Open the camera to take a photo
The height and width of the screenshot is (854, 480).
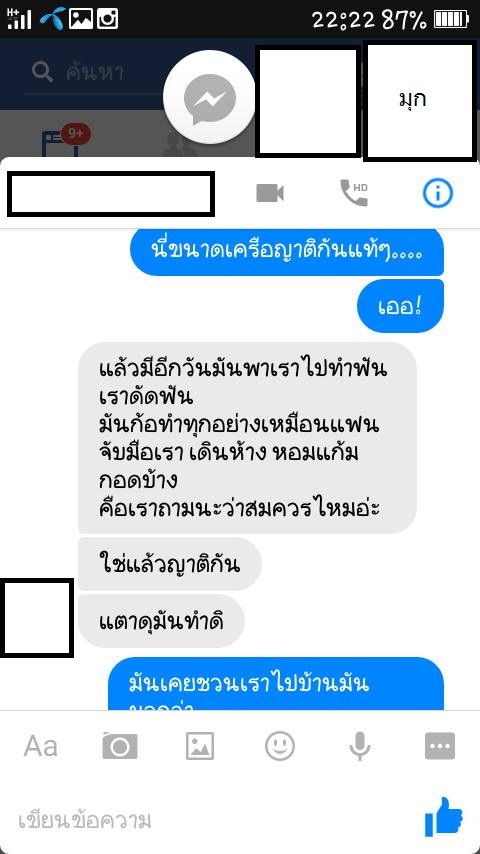120,746
